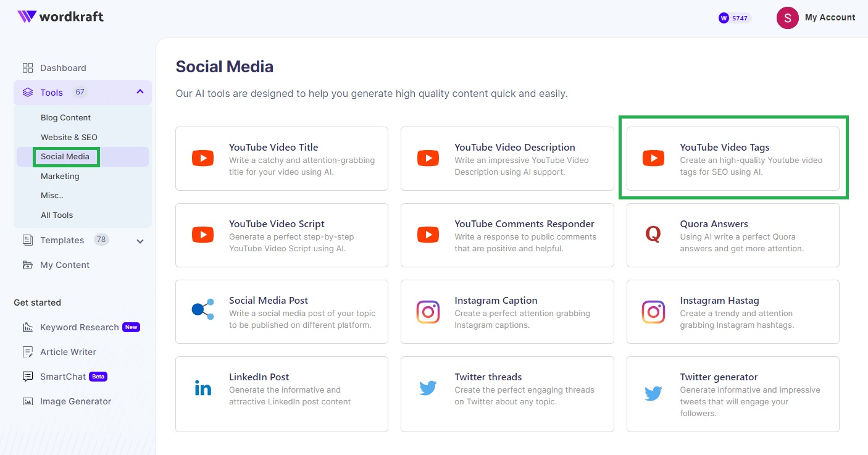Click the Twitter bird icon on Twitter threads card
The width and height of the screenshot is (868, 455).
[428, 388]
